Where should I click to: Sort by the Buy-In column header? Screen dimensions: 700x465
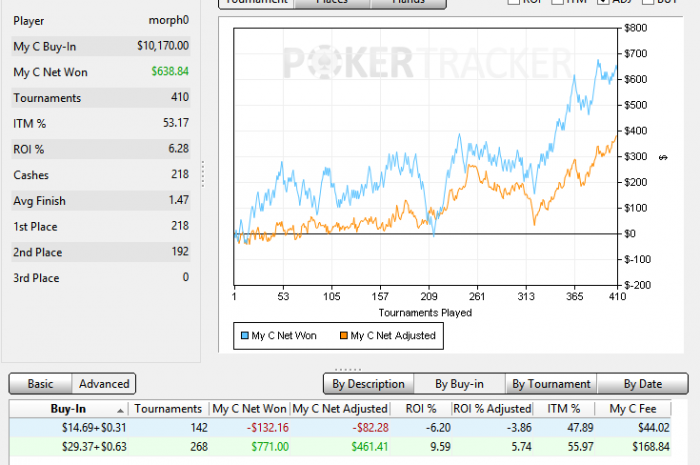pyautogui.click(x=68, y=409)
